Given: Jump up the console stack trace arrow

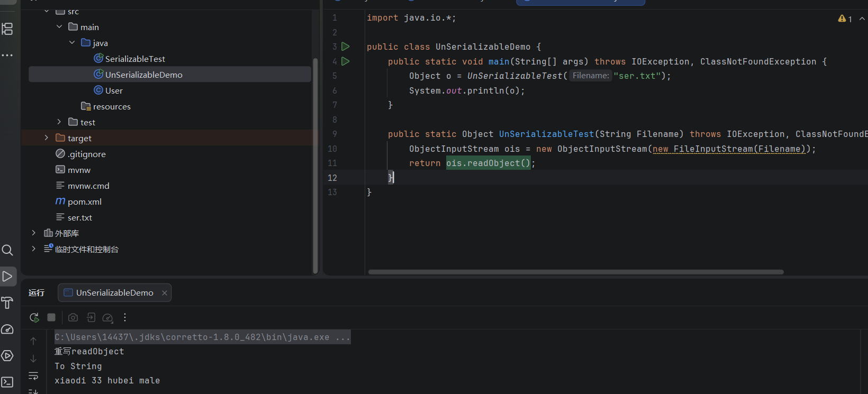Looking at the screenshot, I should [33, 341].
